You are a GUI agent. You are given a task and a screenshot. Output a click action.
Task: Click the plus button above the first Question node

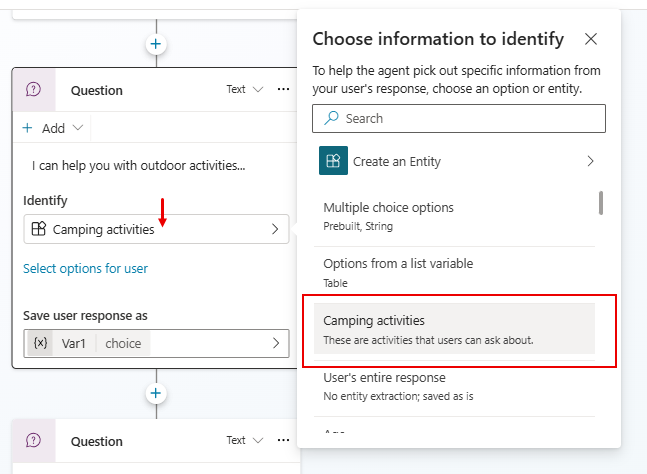[x=155, y=44]
